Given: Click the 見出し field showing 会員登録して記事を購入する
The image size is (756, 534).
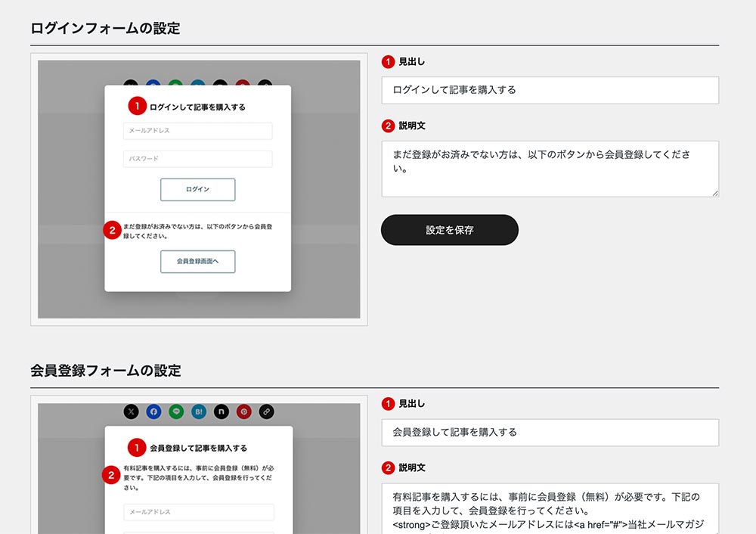Looking at the screenshot, I should [x=551, y=432].
